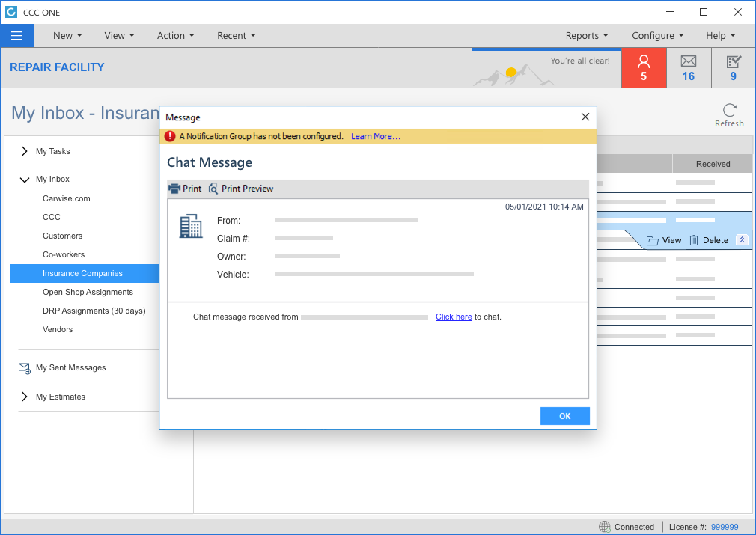Viewport: 756px width, 535px height.
Task: Open the Configure menu
Action: (x=657, y=35)
